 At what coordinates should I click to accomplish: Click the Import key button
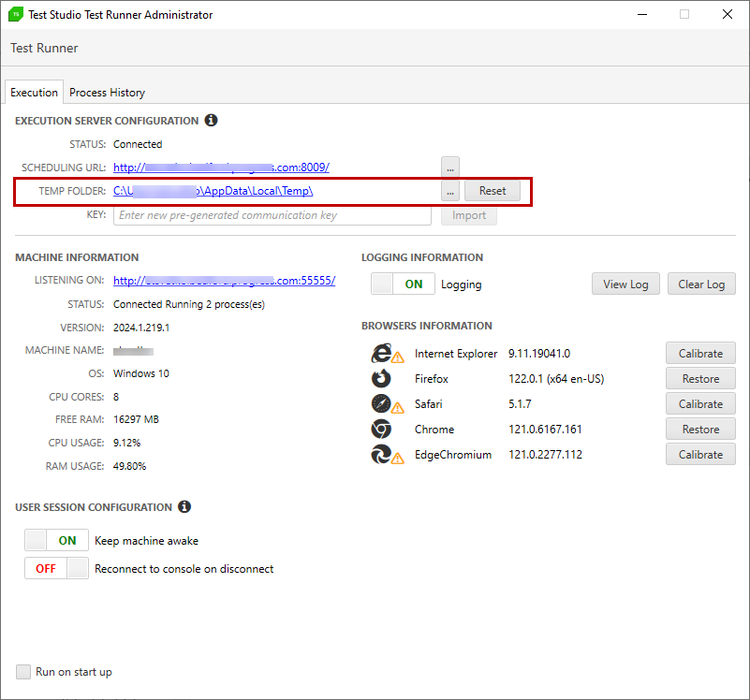[x=469, y=215]
